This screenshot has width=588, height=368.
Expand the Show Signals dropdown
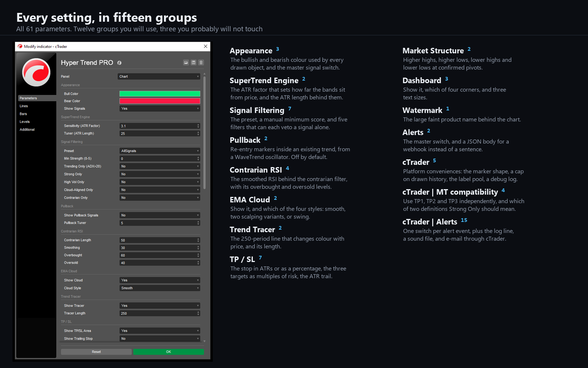tap(160, 109)
